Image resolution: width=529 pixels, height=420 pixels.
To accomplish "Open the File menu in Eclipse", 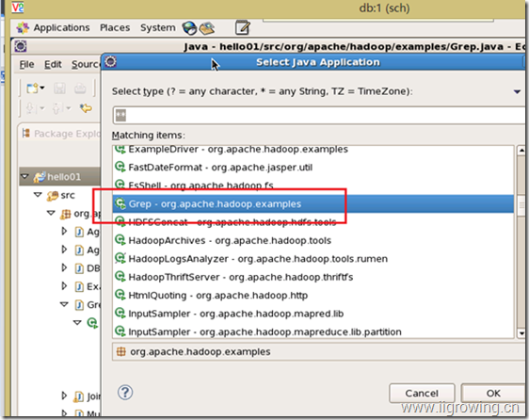I will click(x=26, y=64).
